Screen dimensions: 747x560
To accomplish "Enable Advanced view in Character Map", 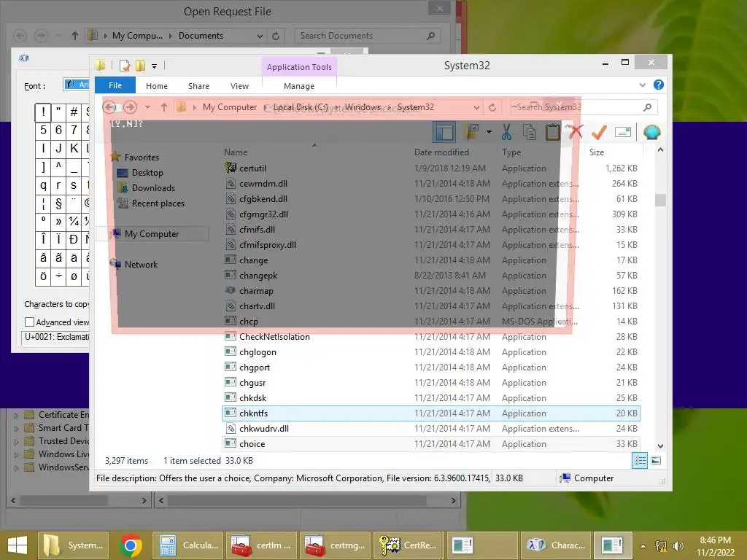I will 29,322.
